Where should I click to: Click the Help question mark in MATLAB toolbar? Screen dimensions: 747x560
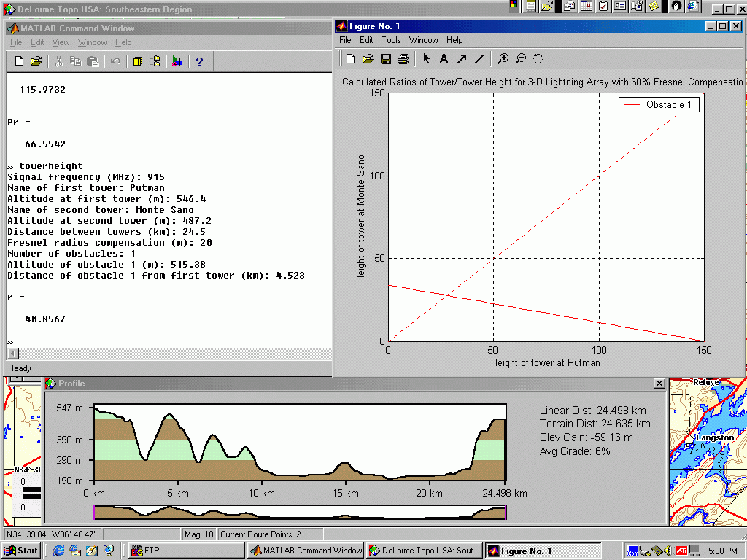click(x=200, y=61)
